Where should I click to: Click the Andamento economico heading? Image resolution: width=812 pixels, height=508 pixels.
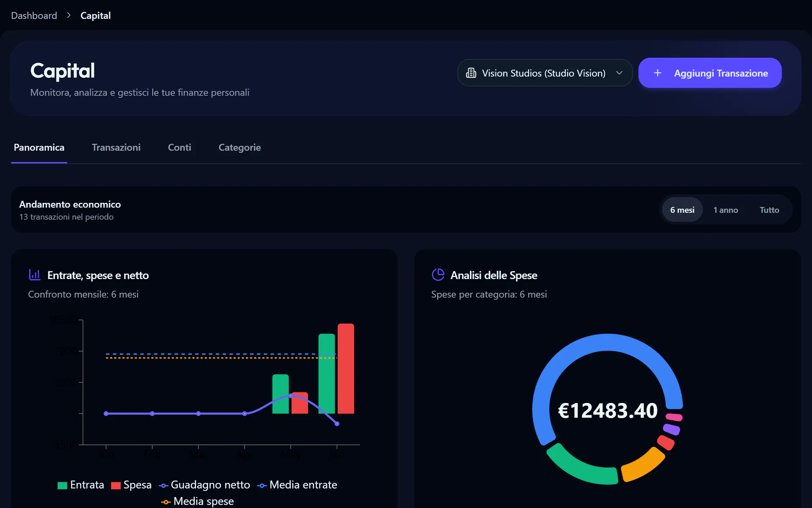[x=70, y=204]
